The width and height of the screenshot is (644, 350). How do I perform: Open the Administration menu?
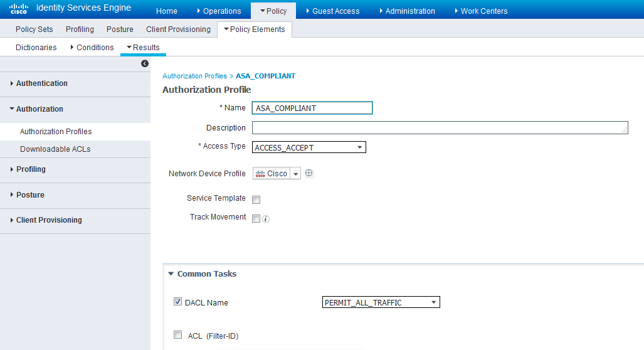[407, 11]
